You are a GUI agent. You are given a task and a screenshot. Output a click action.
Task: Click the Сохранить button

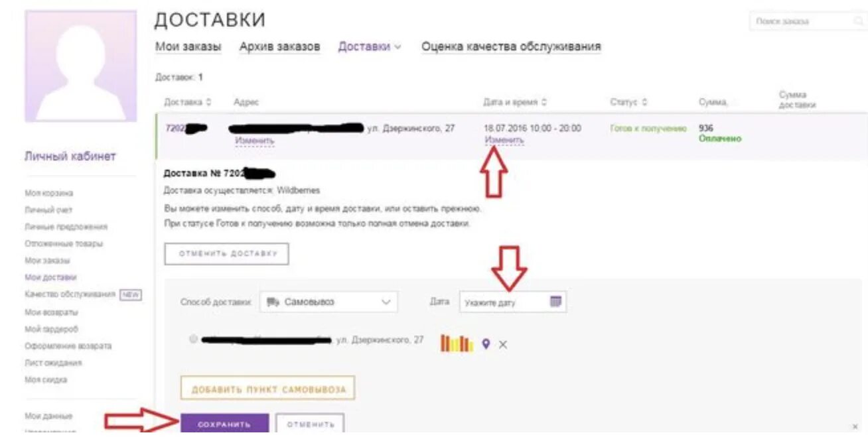coord(224,424)
